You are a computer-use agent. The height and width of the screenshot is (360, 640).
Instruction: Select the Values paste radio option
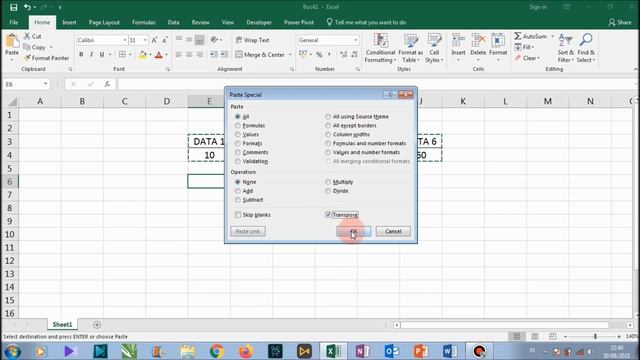238,134
